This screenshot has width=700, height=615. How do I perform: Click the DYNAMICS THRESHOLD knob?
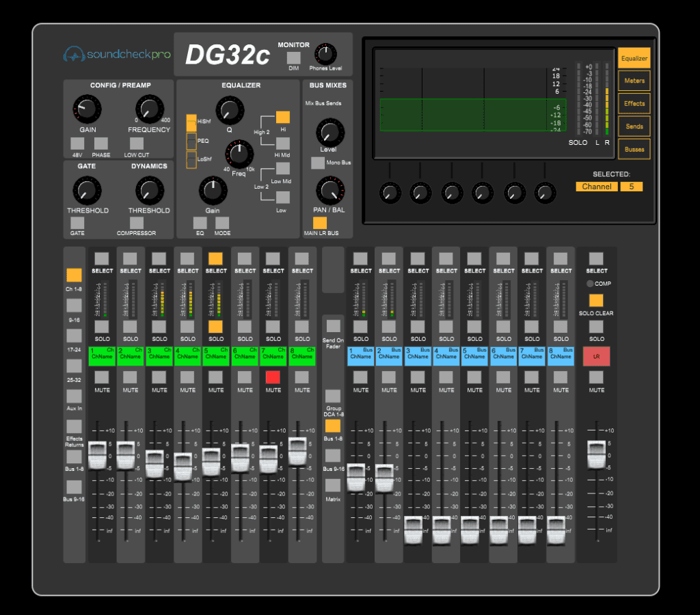coord(150,191)
